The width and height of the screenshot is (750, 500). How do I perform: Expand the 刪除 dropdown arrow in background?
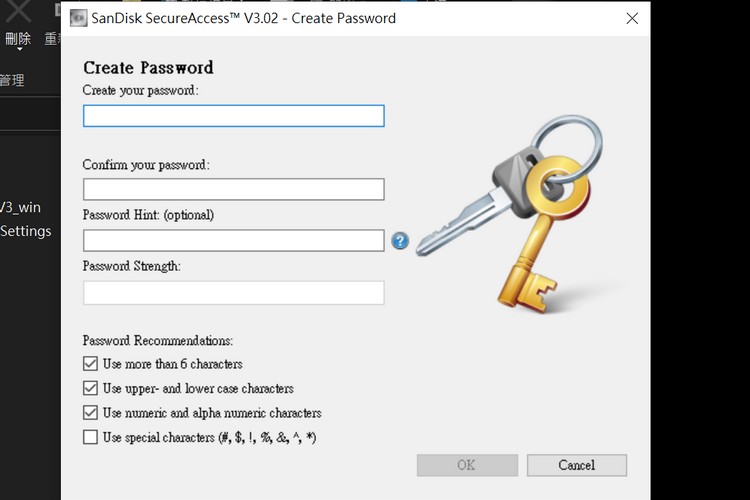(x=20, y=49)
